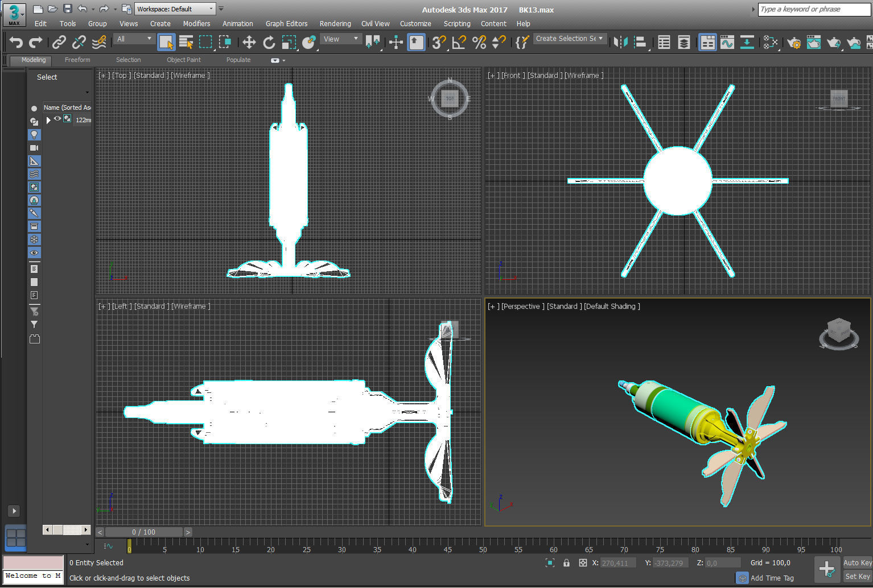Activate Unlink Selection tool
873x588 pixels.
pos(79,42)
